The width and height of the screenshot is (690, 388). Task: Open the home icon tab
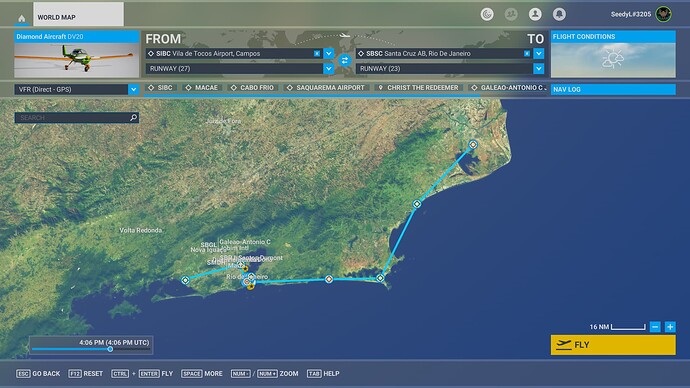[x=22, y=18]
